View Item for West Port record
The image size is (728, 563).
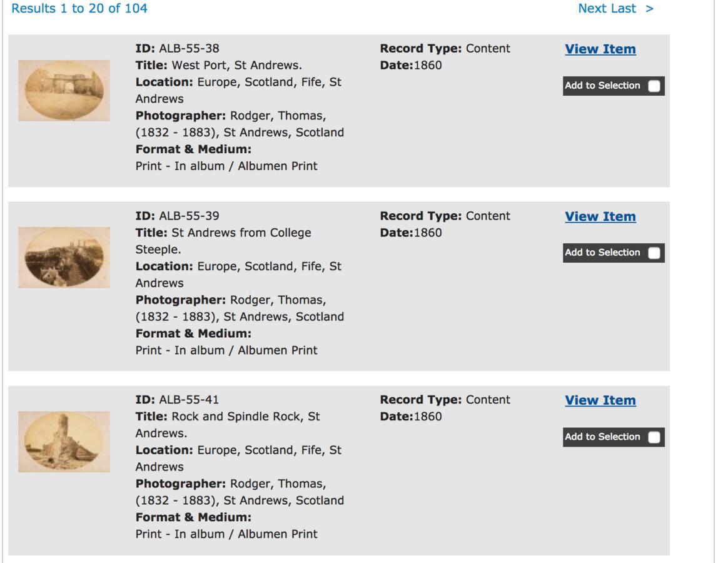coord(600,49)
